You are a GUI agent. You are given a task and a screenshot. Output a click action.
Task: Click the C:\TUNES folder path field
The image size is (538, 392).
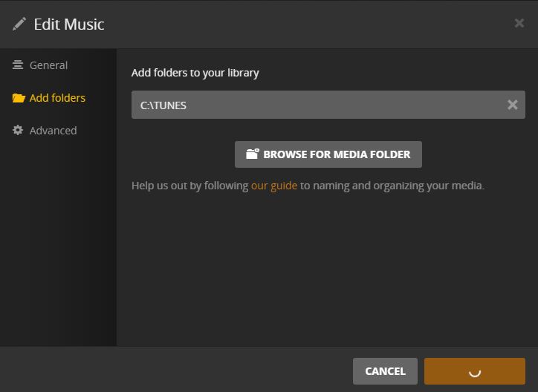coord(312,105)
